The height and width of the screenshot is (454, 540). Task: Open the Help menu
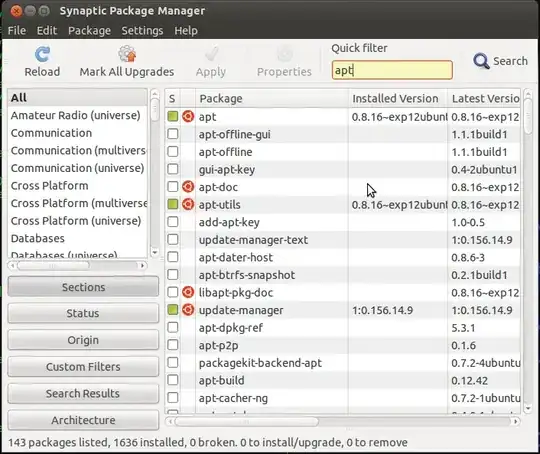(186, 31)
